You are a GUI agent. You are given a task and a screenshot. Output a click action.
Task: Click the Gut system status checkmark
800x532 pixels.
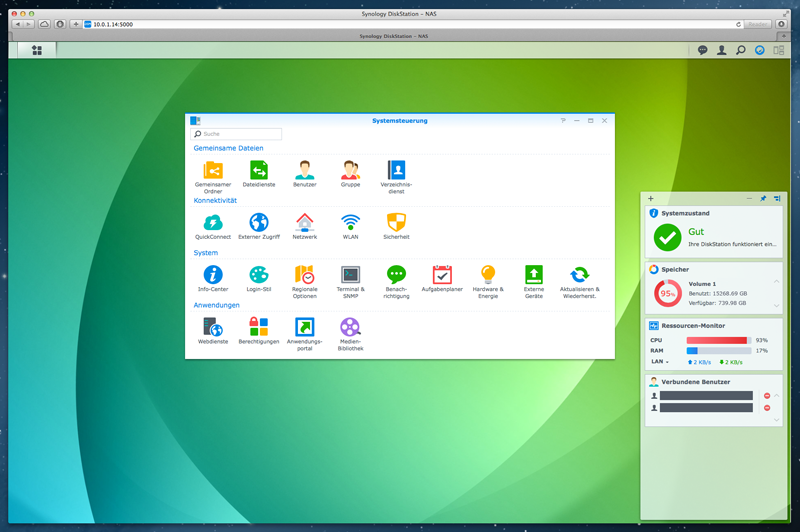(x=667, y=237)
